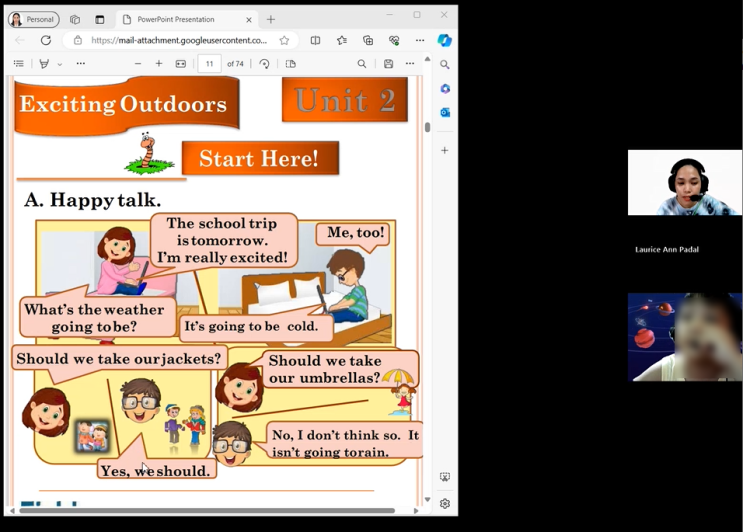Click the mail-attachment URL address bar
The height and width of the screenshot is (532, 743).
179,40
